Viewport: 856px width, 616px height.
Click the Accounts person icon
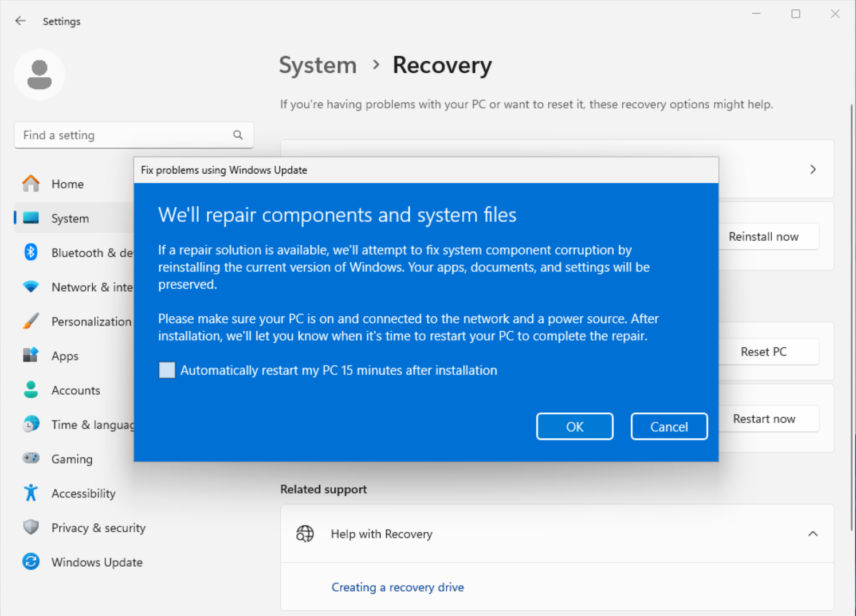point(31,390)
